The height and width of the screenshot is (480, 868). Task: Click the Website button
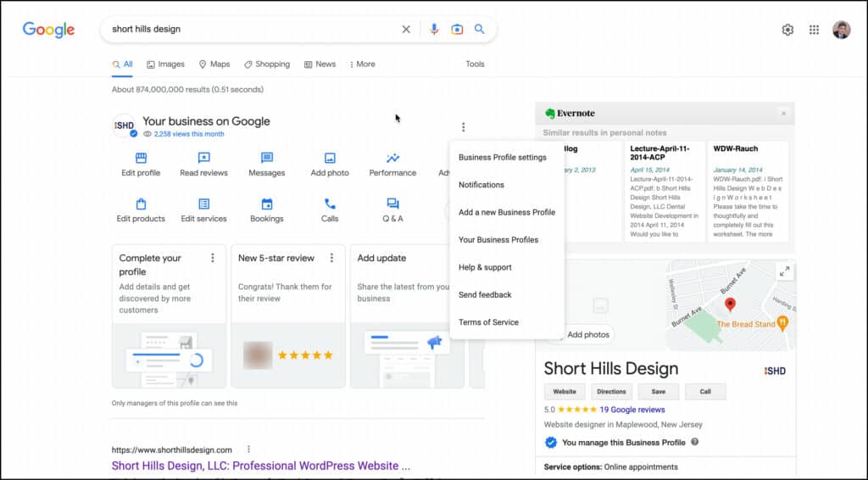565,392
